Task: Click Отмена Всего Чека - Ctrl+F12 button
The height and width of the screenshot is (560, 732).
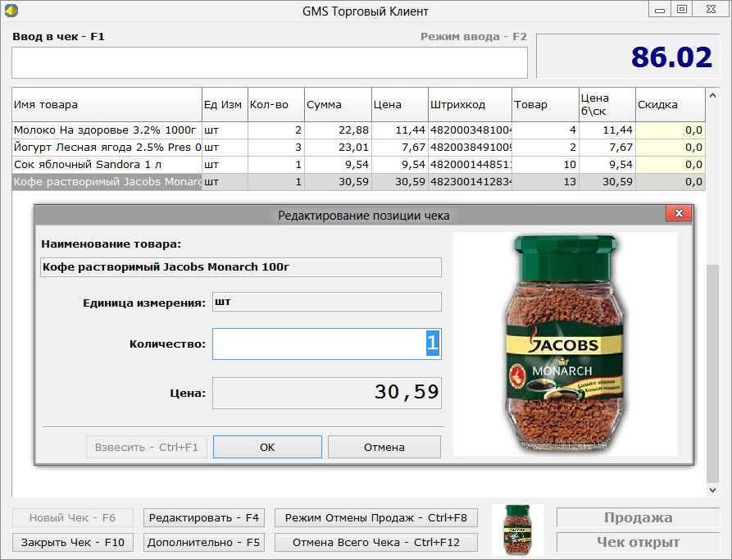Action: tap(376, 542)
